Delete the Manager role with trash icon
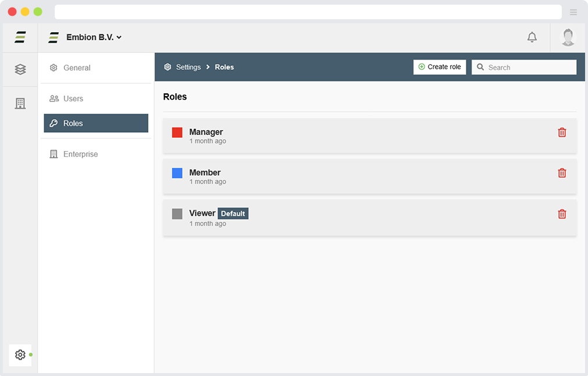The image size is (588, 376). click(562, 132)
